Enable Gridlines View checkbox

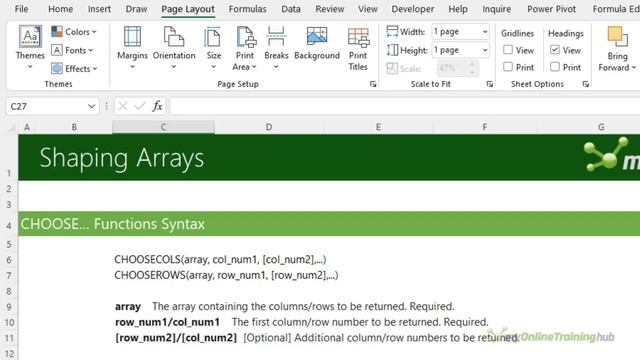(x=508, y=50)
